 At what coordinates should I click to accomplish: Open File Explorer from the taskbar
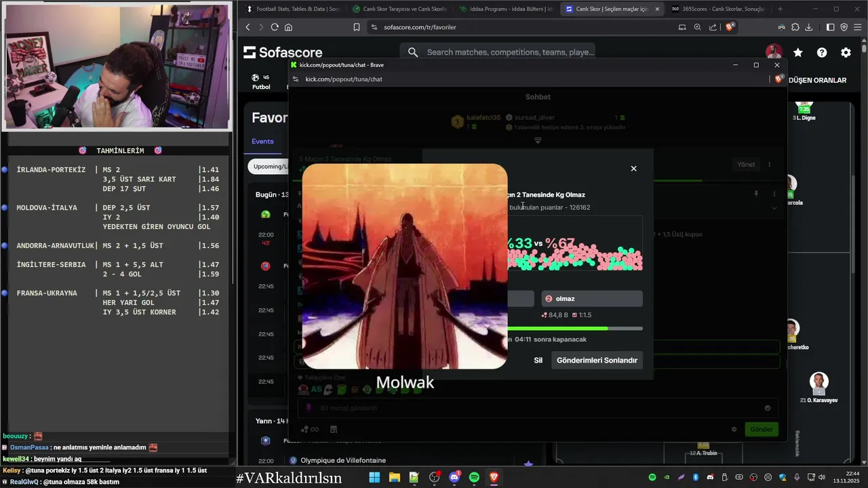(394, 477)
